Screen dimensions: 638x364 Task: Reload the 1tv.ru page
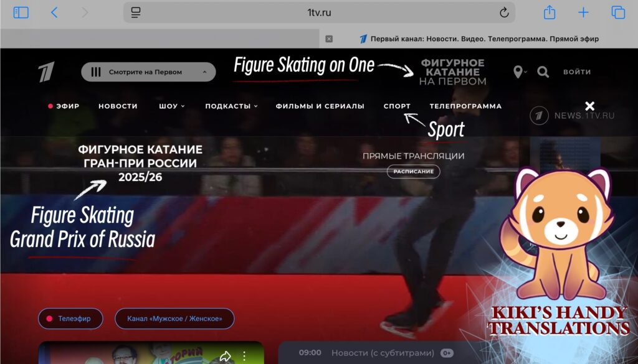(x=504, y=12)
